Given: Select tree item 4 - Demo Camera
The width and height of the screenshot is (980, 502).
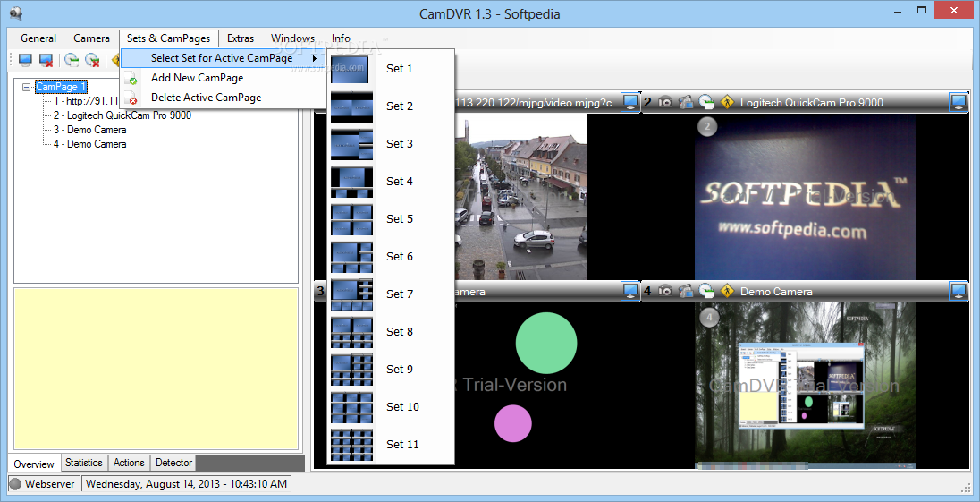Looking at the screenshot, I should tap(89, 144).
